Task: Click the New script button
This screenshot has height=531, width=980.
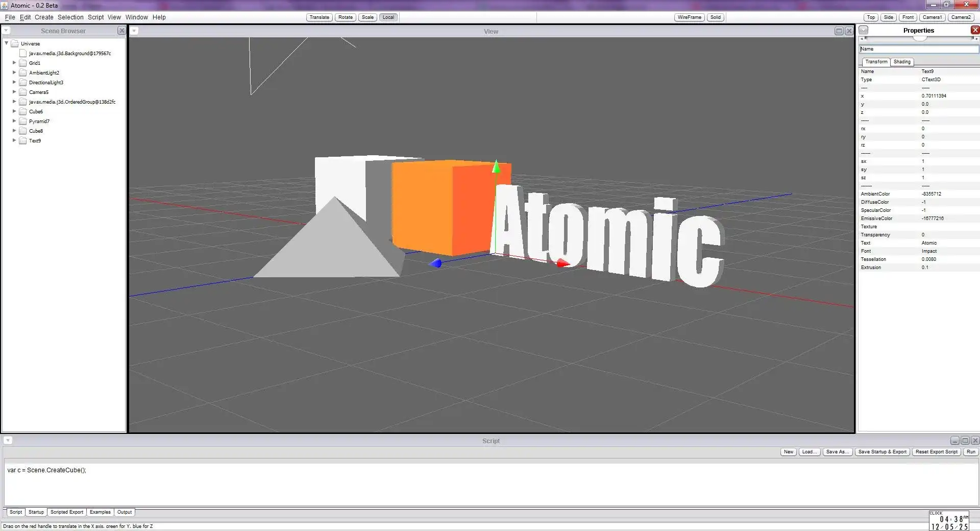Action: pos(789,452)
